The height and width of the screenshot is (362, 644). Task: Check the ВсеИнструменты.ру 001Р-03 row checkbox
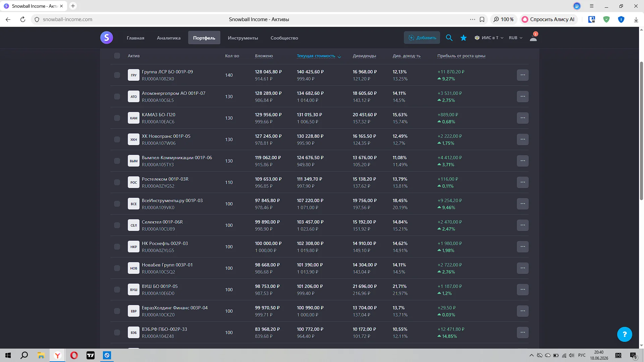(x=117, y=204)
